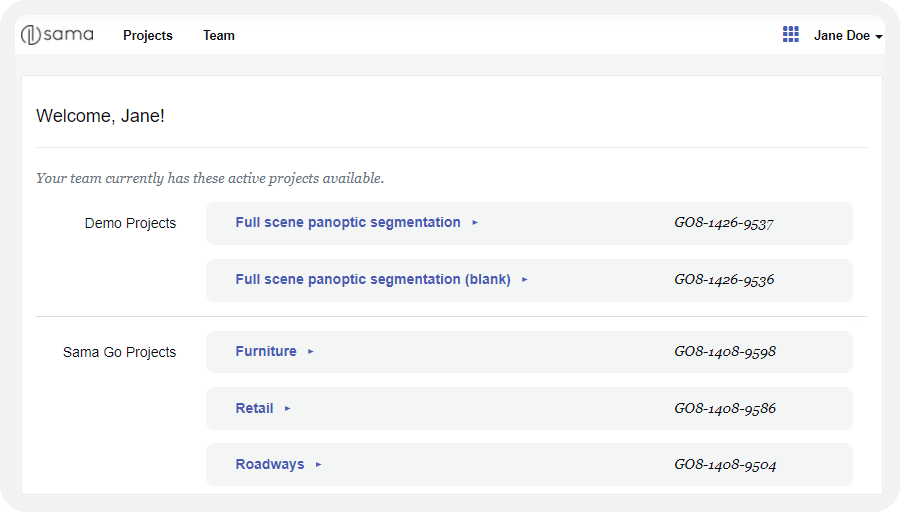Expand arrow next to panoptic segmentation (blank)
900x512 pixels.
(x=525, y=280)
